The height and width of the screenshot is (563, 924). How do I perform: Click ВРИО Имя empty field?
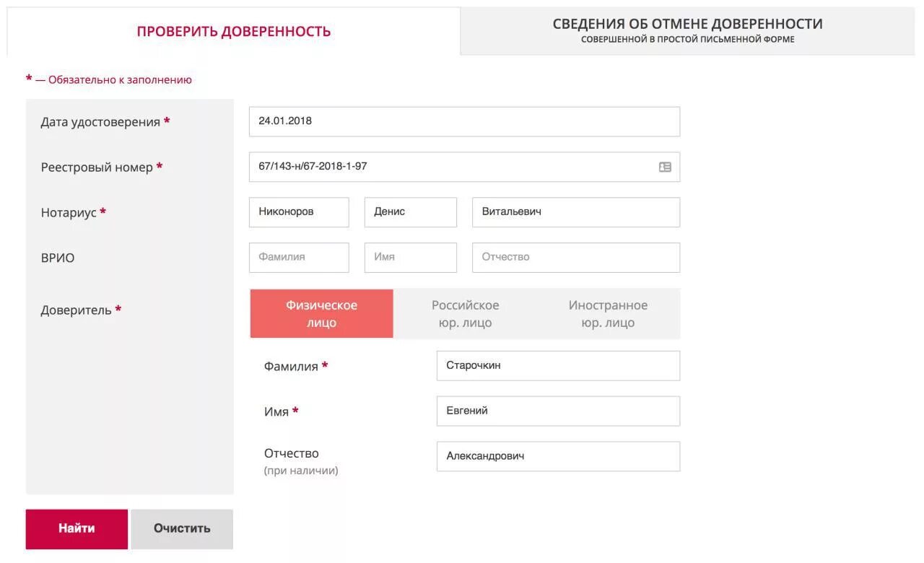click(410, 258)
